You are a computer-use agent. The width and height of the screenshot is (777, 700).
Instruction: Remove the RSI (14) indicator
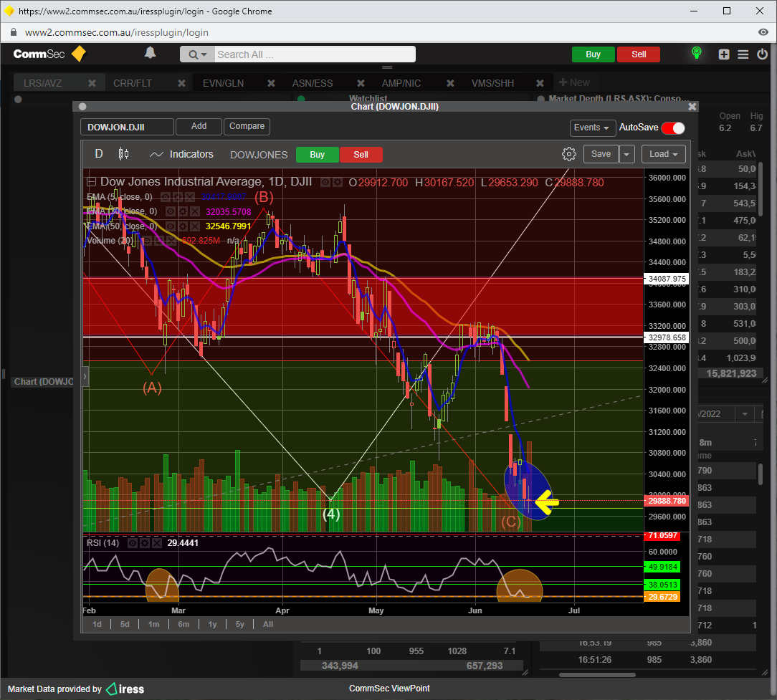point(156,543)
